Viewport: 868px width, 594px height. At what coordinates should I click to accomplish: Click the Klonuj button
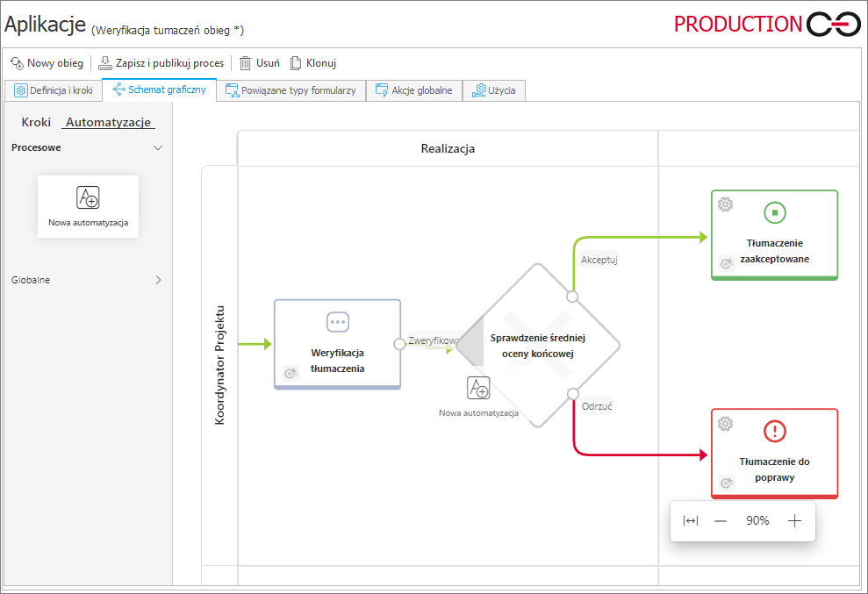coord(313,63)
